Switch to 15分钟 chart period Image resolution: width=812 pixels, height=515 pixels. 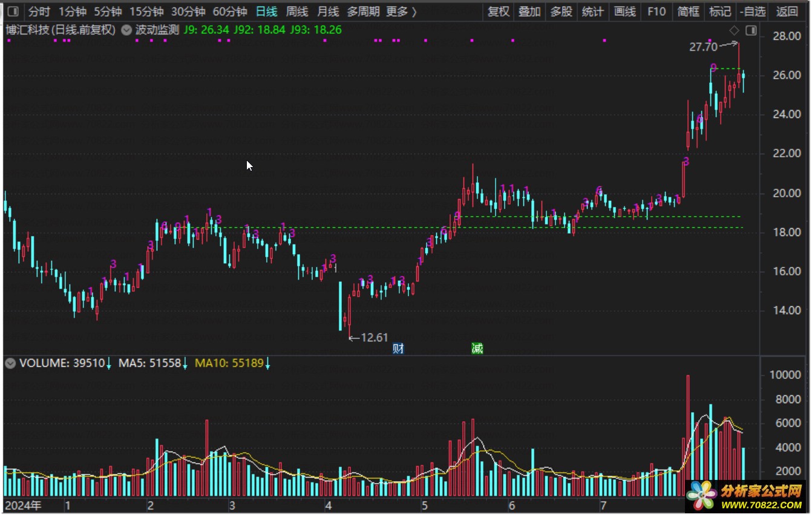click(146, 11)
